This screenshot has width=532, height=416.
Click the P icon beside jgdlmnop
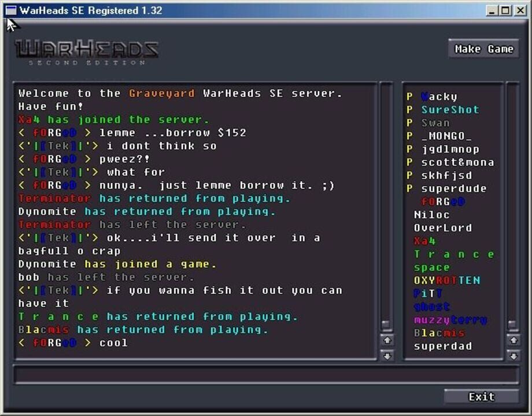409,148
